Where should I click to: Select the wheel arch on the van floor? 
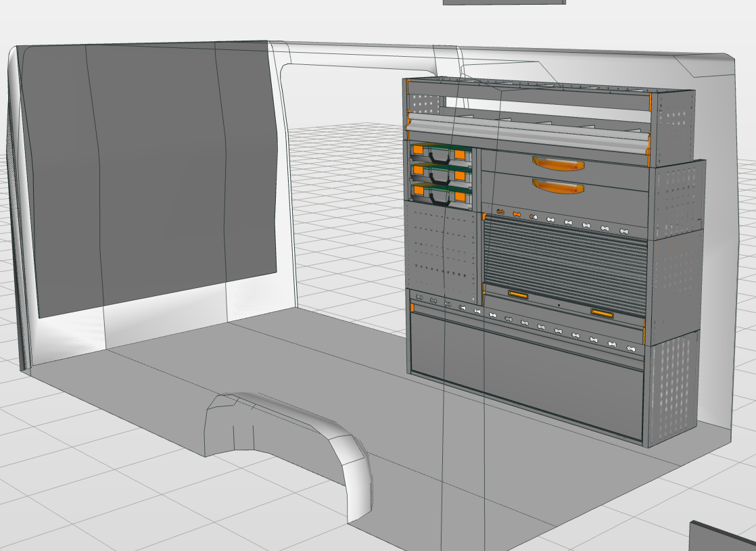pos(291,433)
